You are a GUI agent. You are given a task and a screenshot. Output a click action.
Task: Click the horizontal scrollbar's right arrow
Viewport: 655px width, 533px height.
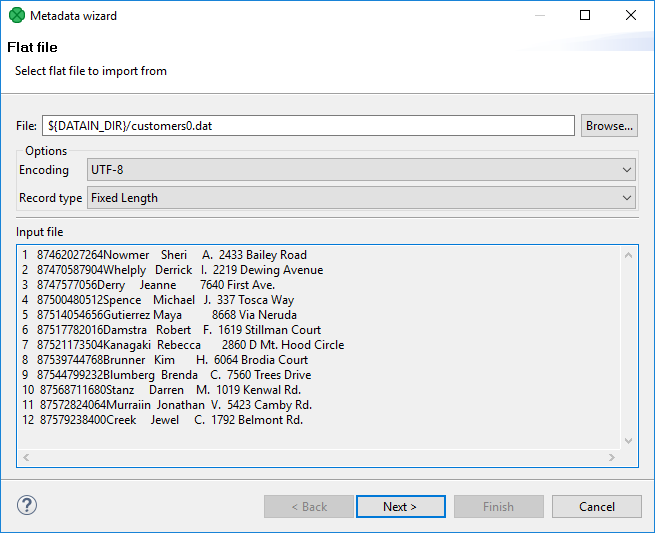tap(612, 458)
